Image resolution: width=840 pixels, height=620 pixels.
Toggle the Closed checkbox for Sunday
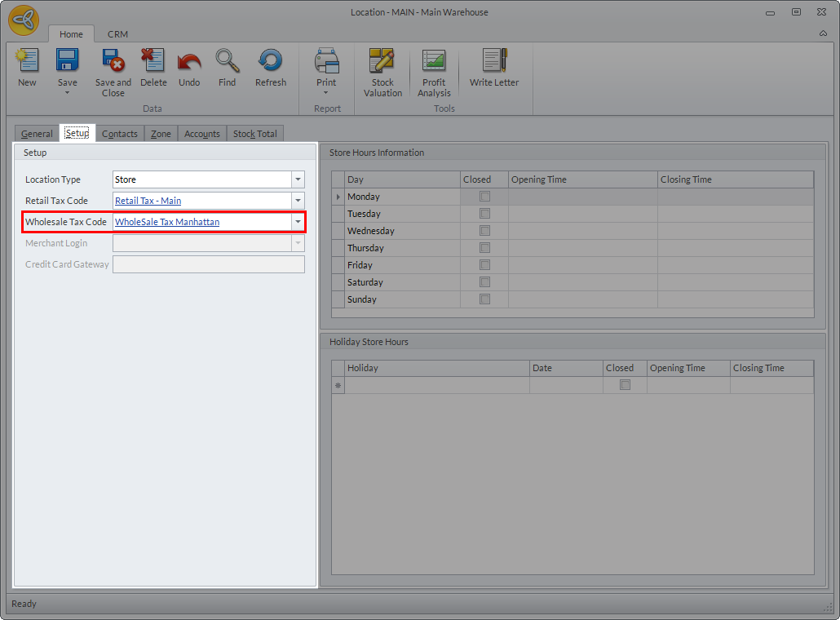tap(485, 299)
